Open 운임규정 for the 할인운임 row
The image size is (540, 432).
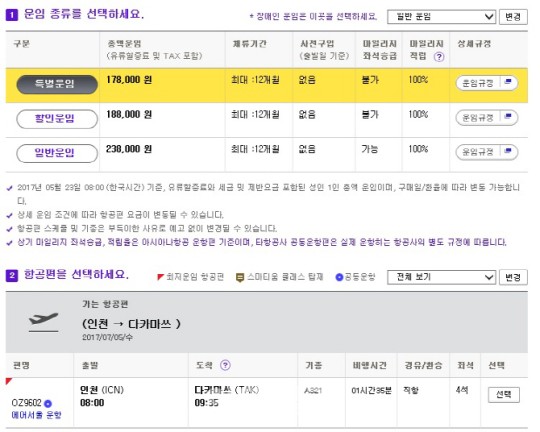[x=486, y=118]
